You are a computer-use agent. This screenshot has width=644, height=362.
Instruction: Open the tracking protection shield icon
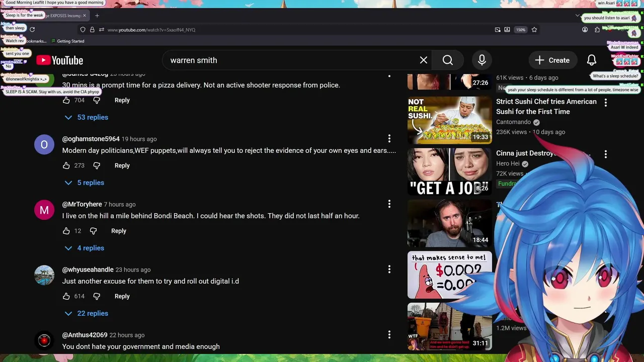pos(83,30)
